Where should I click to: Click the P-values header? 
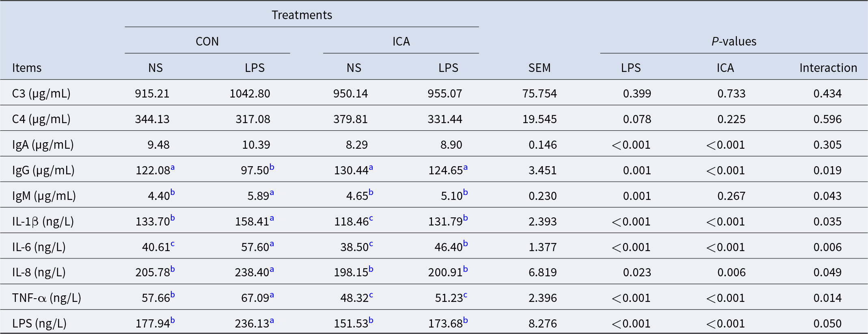tap(734, 41)
